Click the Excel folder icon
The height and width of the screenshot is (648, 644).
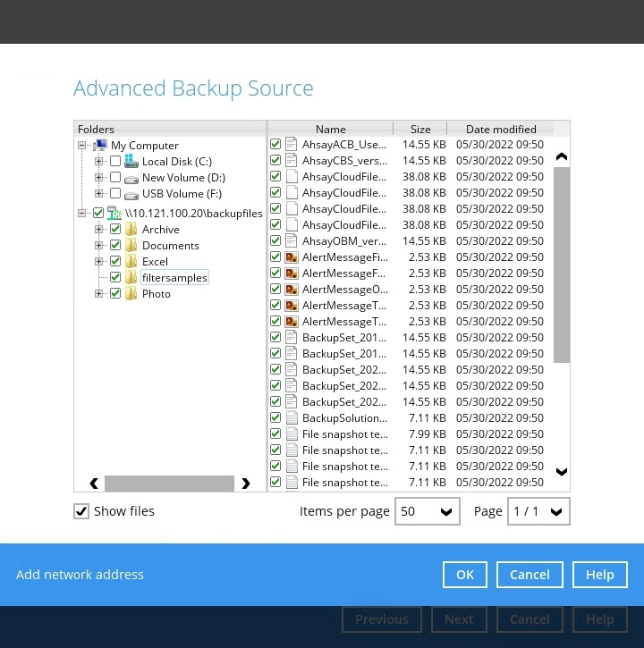coord(131,261)
